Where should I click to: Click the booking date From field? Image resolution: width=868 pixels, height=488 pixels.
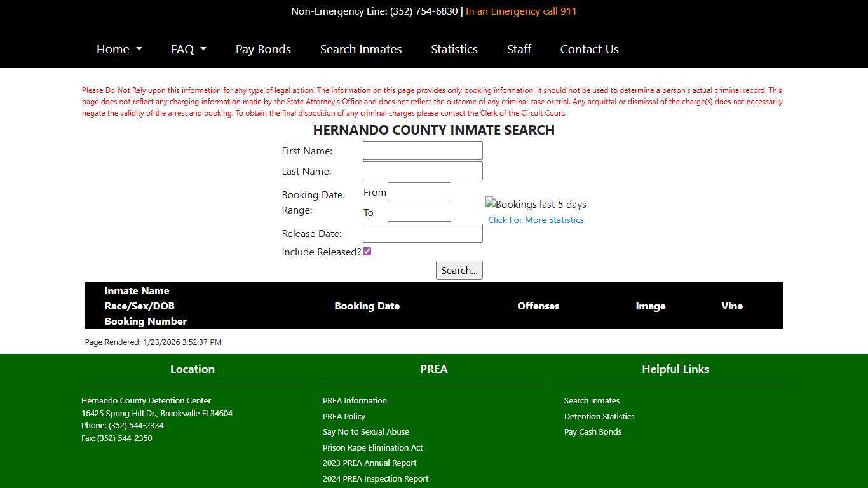(419, 191)
